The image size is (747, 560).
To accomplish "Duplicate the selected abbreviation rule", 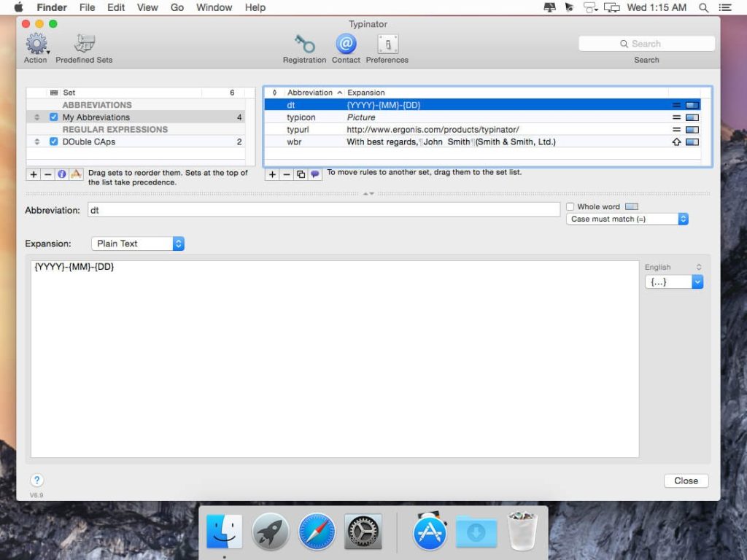I will point(301,174).
